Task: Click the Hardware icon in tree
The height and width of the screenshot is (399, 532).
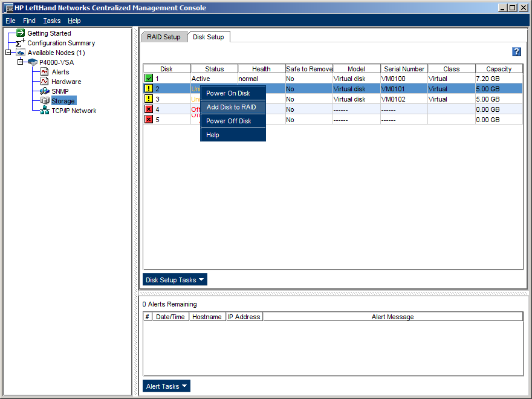Action: (44, 82)
